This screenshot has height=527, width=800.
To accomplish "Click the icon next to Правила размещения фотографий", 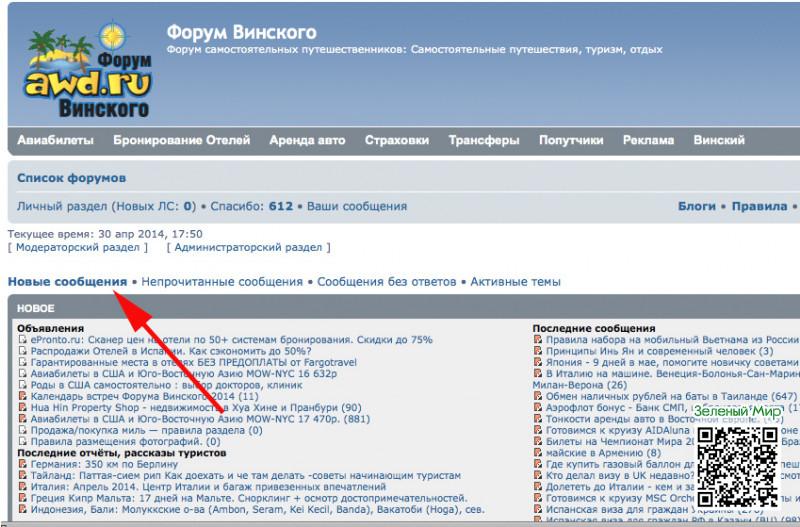I will click(23, 441).
